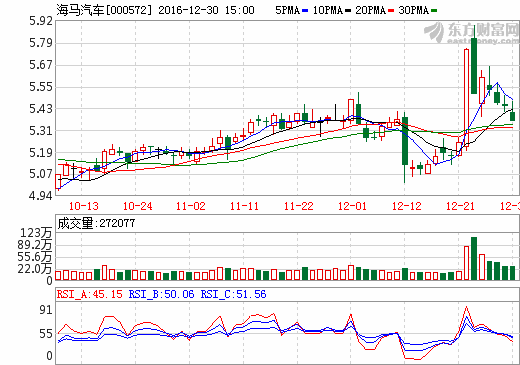Click the stock title 海马汽车[000572]
The image size is (520, 365).
pyautogui.click(x=104, y=10)
